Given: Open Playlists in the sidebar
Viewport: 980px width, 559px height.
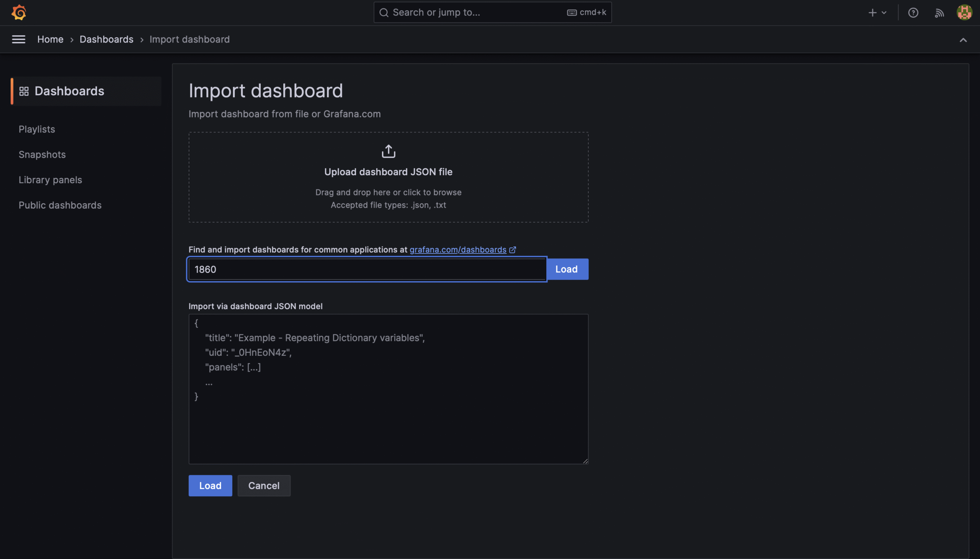Looking at the screenshot, I should point(37,129).
